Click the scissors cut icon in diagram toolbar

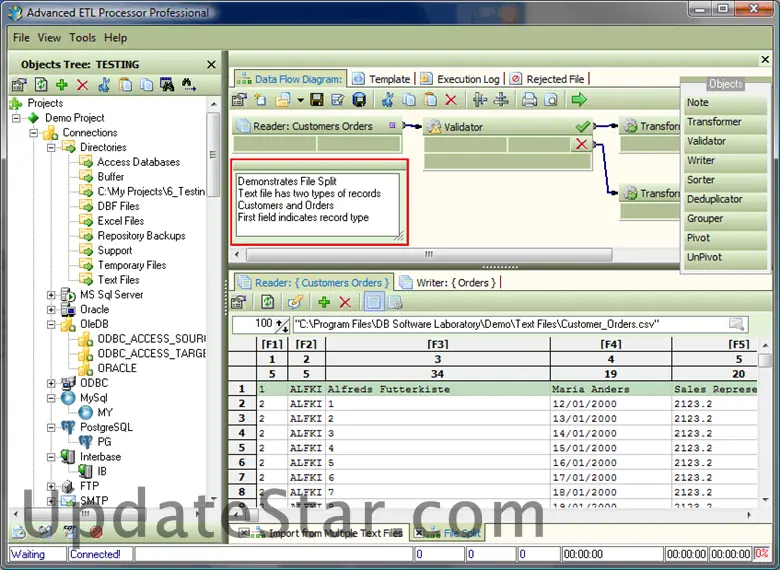[388, 99]
